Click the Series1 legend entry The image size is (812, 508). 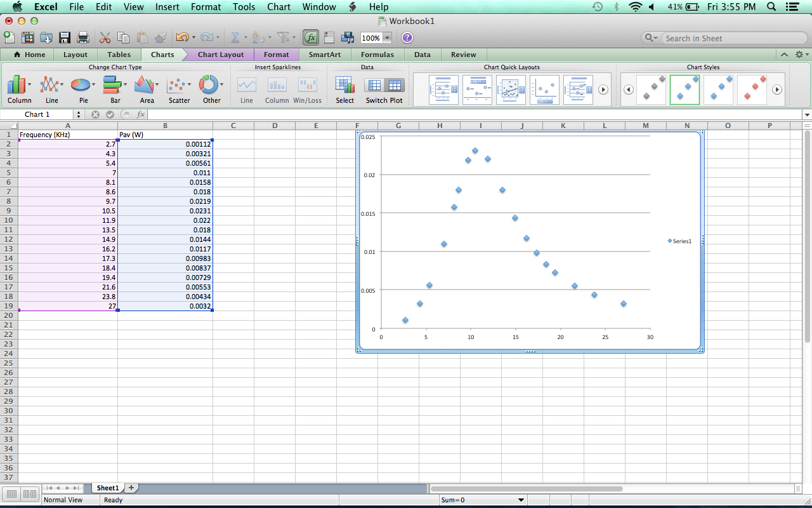[x=679, y=241]
